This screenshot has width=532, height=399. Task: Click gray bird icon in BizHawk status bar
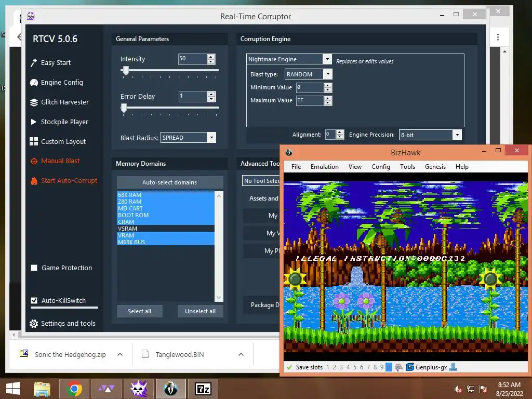399,367
